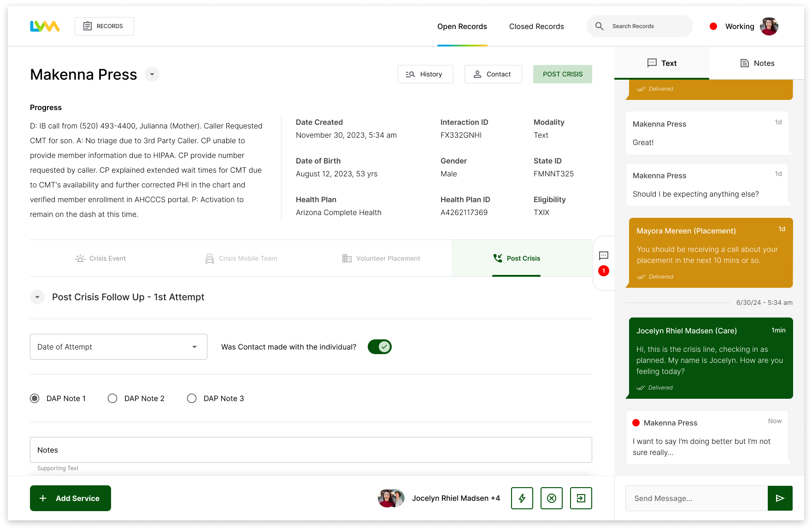
Task: Click the POST CRISIS status button
Action: (563, 74)
